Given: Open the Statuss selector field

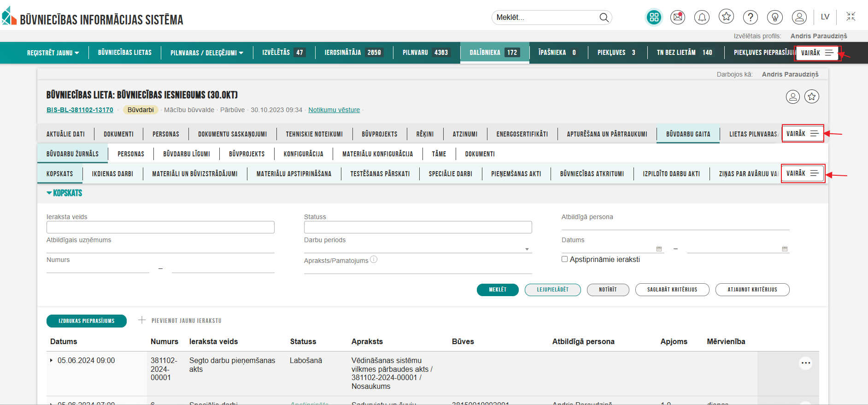Looking at the screenshot, I should (418, 227).
